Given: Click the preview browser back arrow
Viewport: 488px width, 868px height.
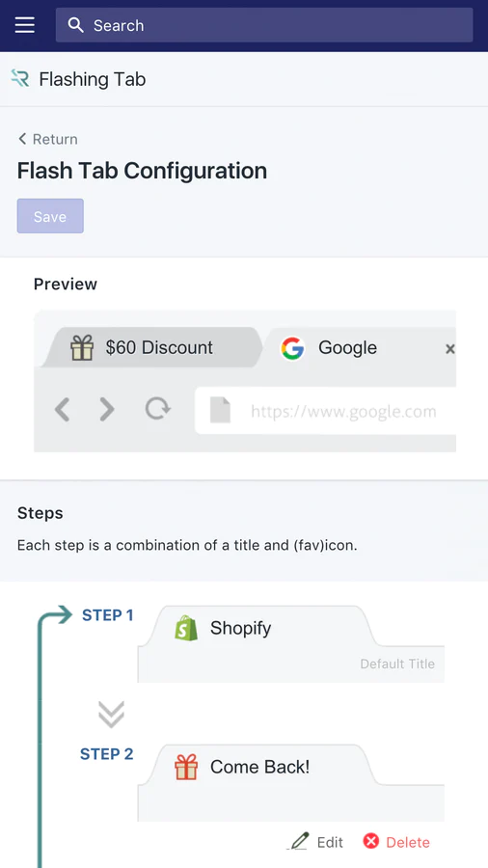Looking at the screenshot, I should (62, 410).
